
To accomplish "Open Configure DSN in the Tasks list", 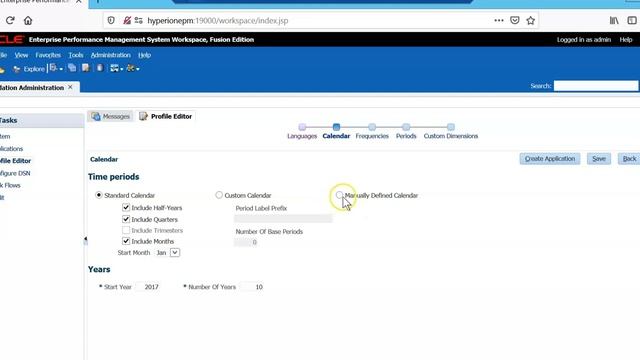I will (15, 173).
